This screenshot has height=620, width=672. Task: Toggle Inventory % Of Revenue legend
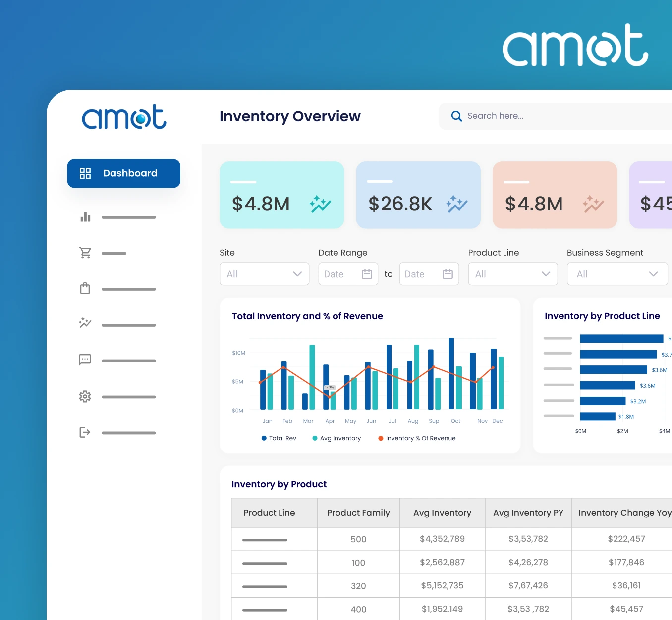coord(417,438)
